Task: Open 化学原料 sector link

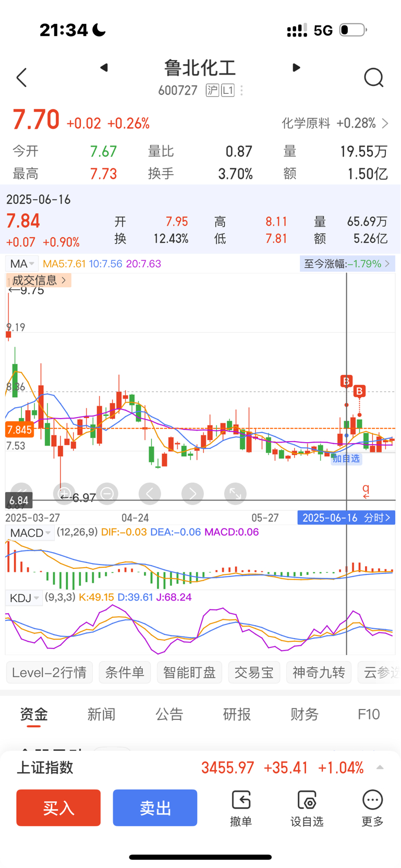Action: tap(335, 124)
